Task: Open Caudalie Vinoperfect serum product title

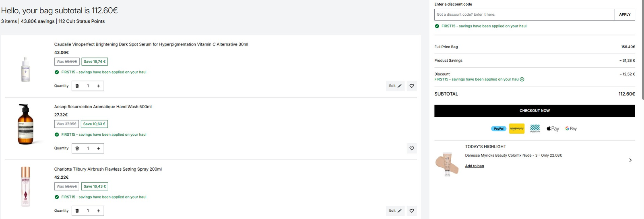Action: tap(151, 44)
